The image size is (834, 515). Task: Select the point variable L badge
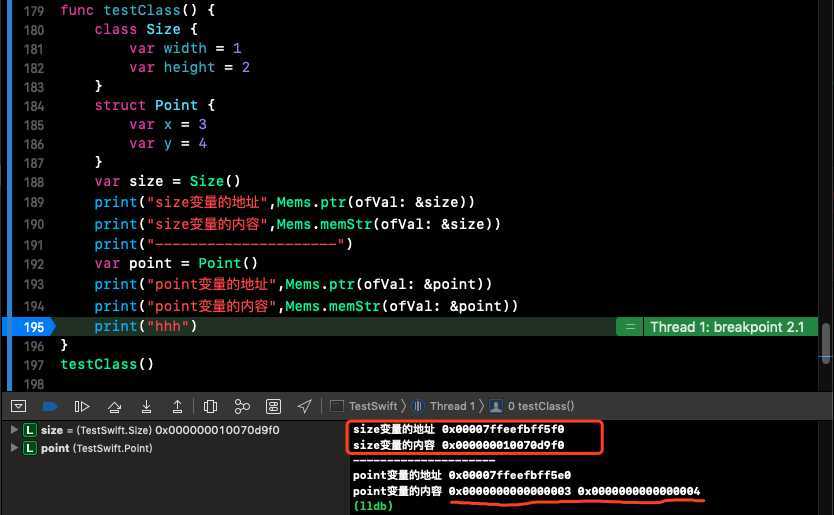pyautogui.click(x=30, y=448)
